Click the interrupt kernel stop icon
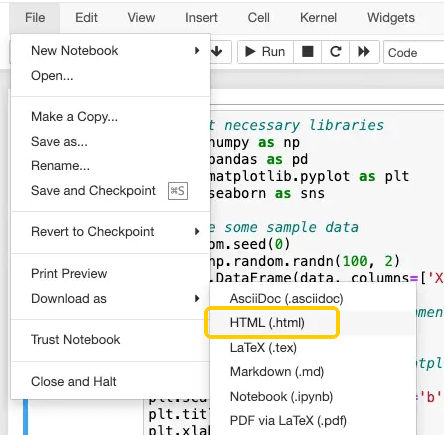Viewport: 444px width, 435px height. [307, 52]
